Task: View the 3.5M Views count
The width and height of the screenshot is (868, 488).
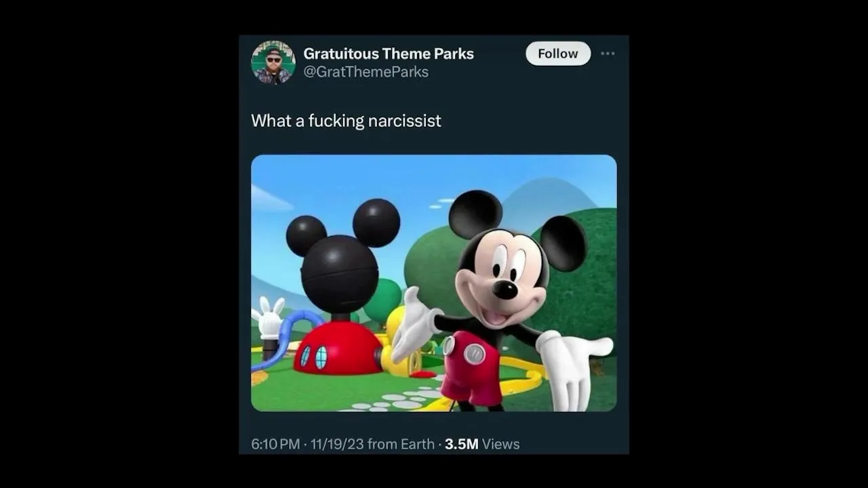Action: (482, 444)
